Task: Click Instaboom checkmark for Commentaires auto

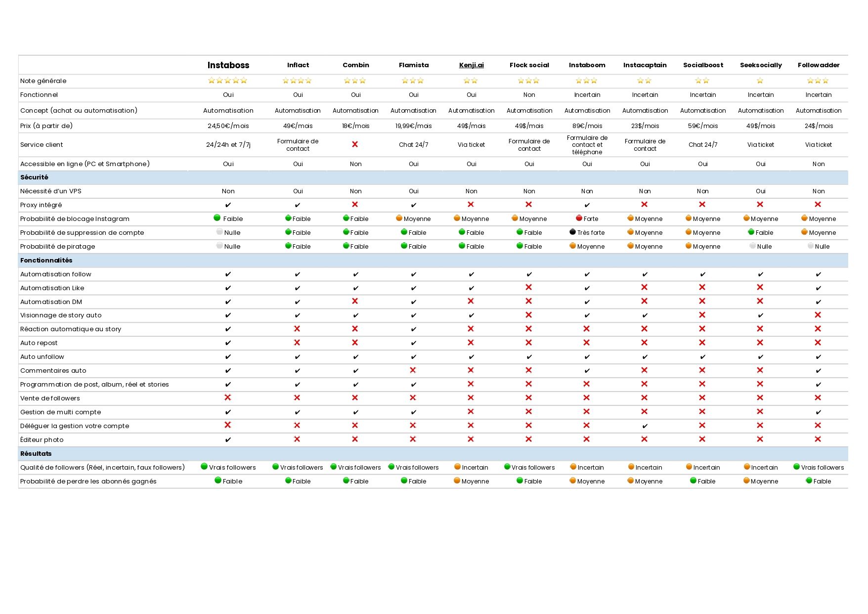Action: point(587,370)
